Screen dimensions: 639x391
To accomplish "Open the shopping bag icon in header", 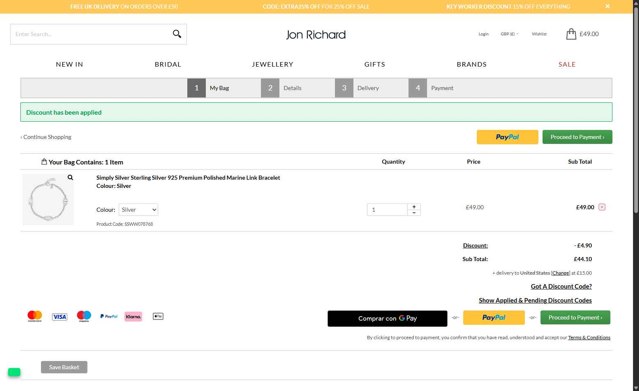I will point(571,34).
